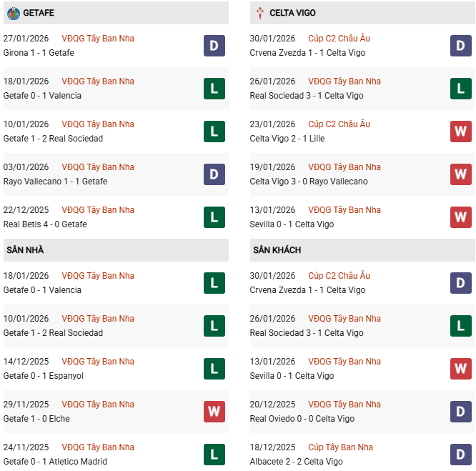This screenshot has height=471, width=476.
Task: Click the D badge for Rayo Vallecano 1 - 1 Getafe
Action: point(214,174)
